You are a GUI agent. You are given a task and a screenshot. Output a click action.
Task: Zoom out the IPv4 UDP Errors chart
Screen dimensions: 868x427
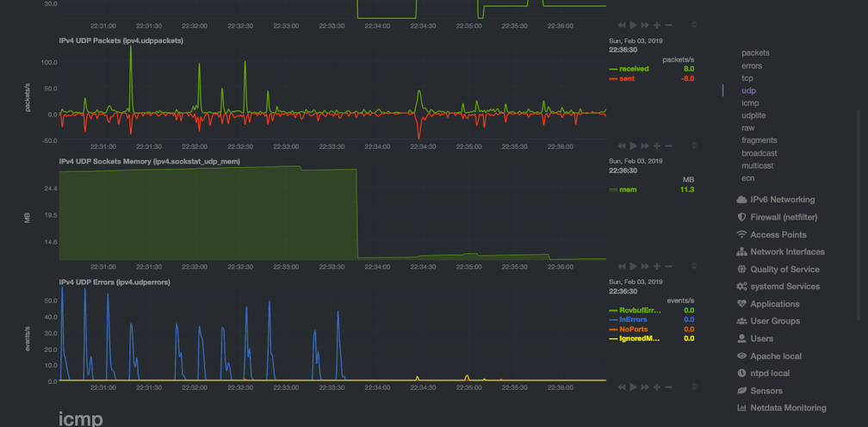669,387
